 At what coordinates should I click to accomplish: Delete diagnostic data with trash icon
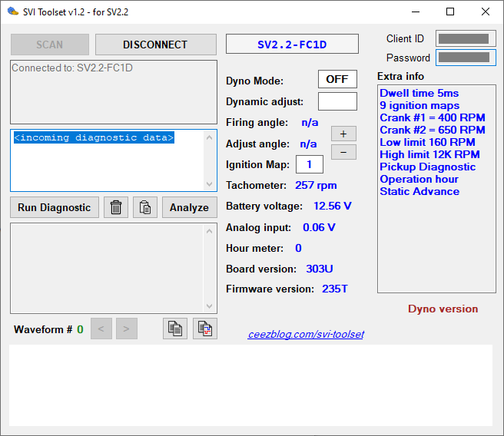[116, 207]
